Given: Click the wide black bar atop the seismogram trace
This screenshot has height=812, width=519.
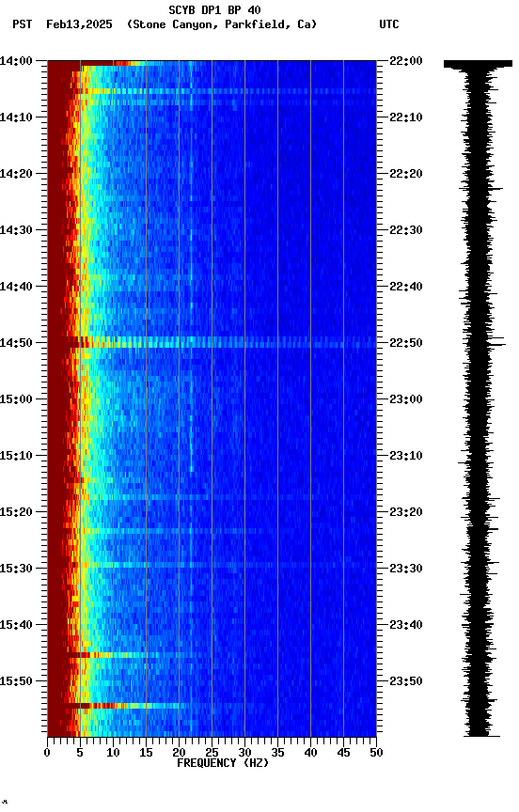Looking at the screenshot, I should [478, 64].
